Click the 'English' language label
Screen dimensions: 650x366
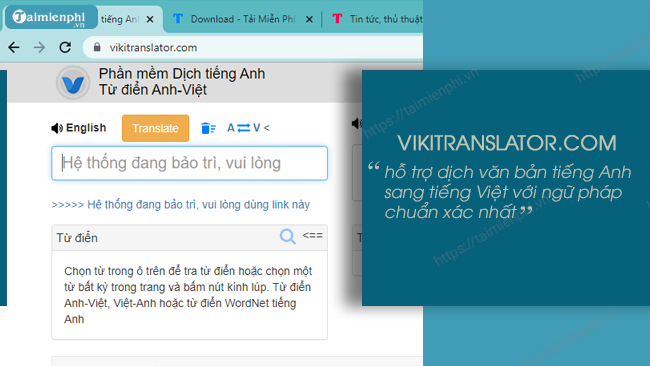pos(86,128)
